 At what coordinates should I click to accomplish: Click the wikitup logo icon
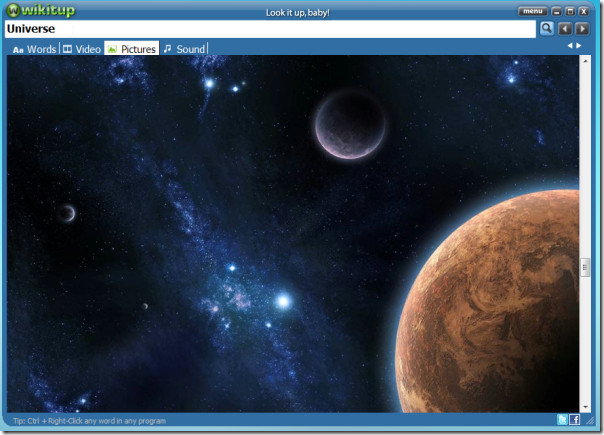(x=13, y=10)
